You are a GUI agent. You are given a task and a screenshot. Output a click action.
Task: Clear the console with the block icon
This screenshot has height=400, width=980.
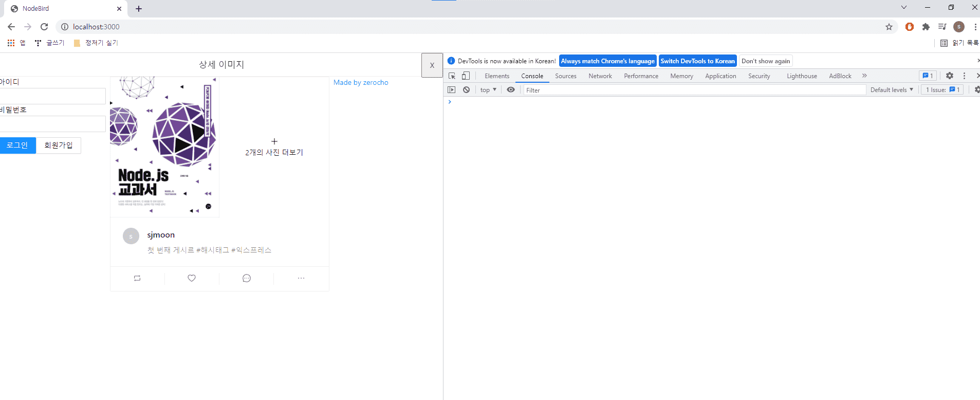point(466,89)
